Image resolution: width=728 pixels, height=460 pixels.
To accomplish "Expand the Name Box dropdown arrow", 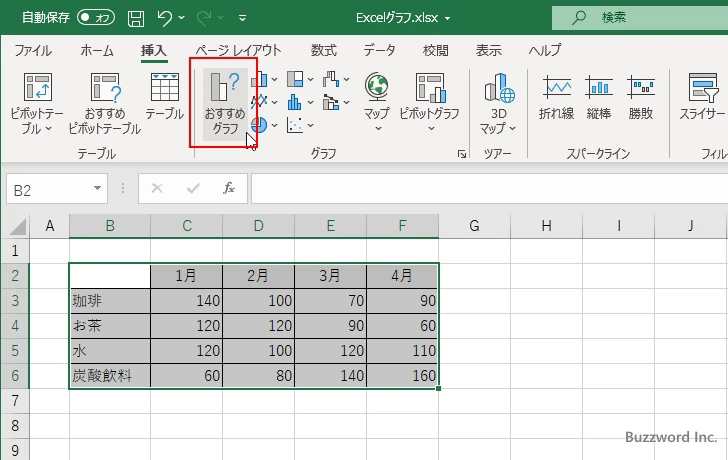I will point(98,188).
